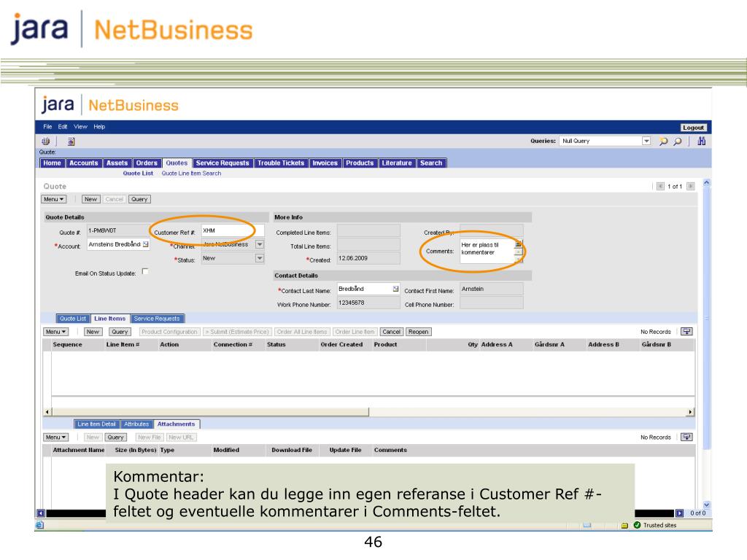Click the Work Phone Number field

point(368,303)
